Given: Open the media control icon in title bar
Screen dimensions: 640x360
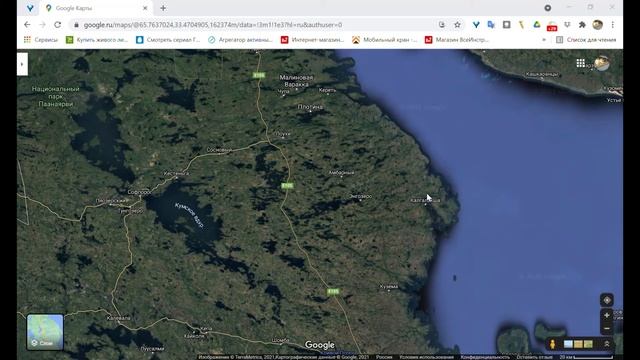Looking at the screenshot, I should click(x=548, y=8).
